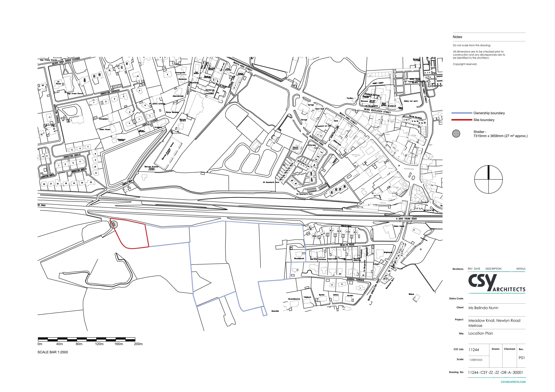Click drawing number '11244-CSY-ZZ-ZZ-DR-A-30001'
The image size is (555, 392).
pyautogui.click(x=495, y=372)
